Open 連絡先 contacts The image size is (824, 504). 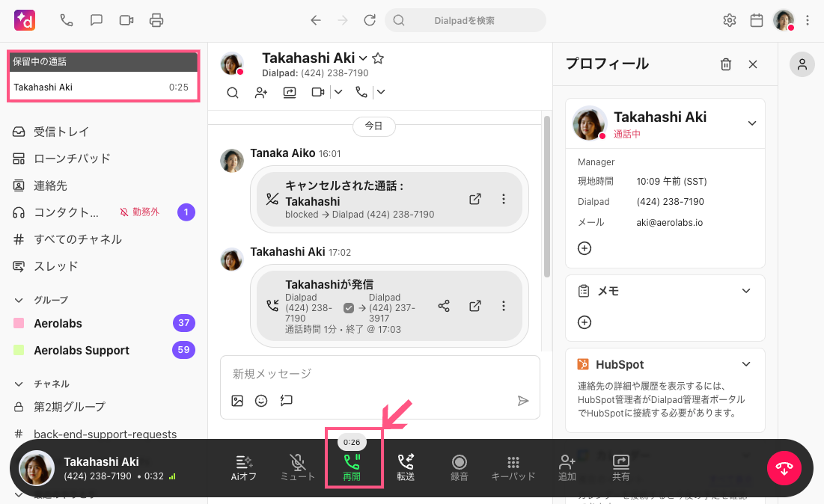[x=40, y=185]
